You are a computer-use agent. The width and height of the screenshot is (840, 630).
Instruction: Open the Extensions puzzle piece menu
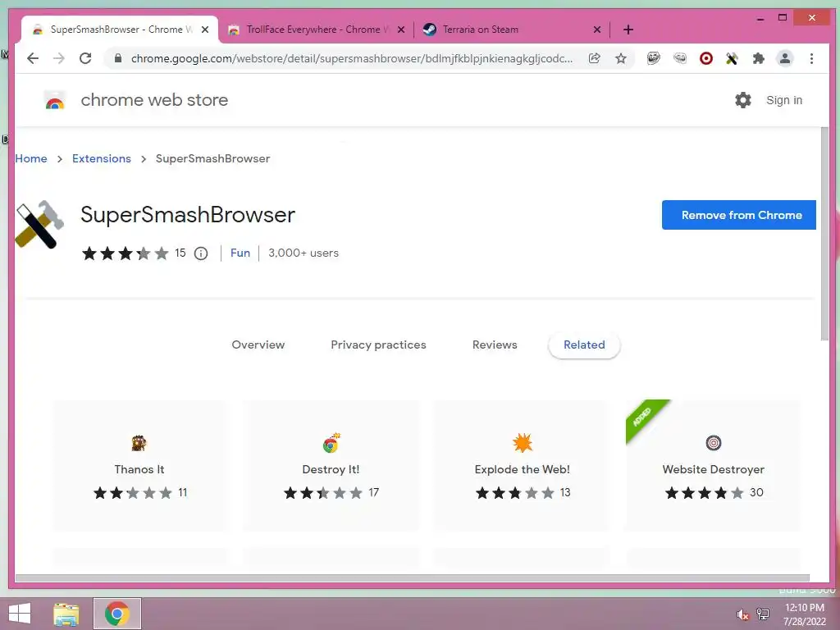[759, 58]
